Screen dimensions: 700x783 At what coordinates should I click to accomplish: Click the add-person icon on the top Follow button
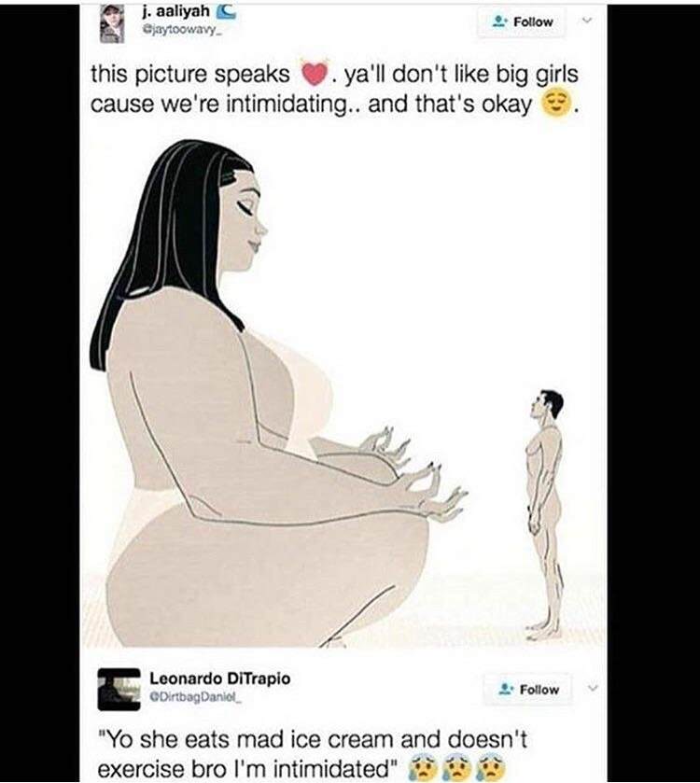(x=499, y=21)
